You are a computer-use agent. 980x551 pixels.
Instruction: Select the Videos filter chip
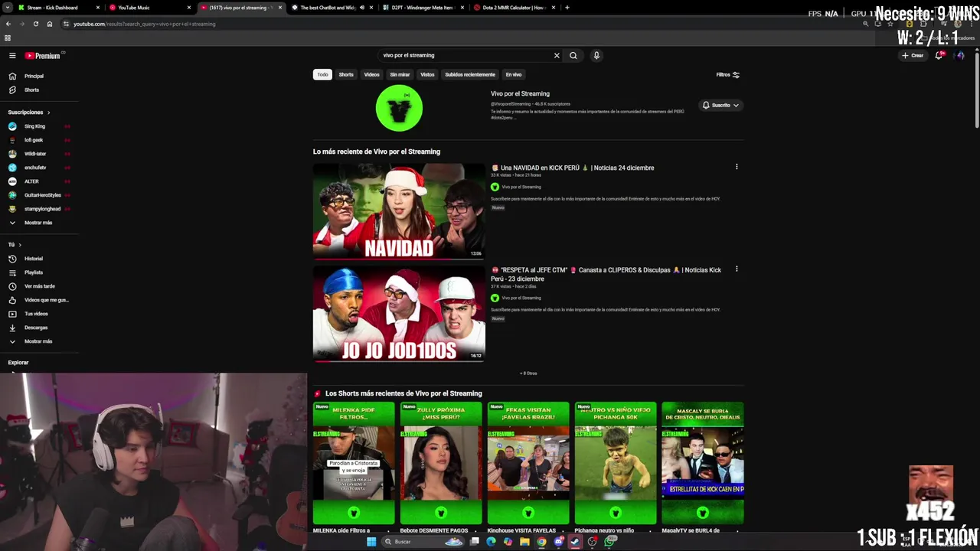371,74
